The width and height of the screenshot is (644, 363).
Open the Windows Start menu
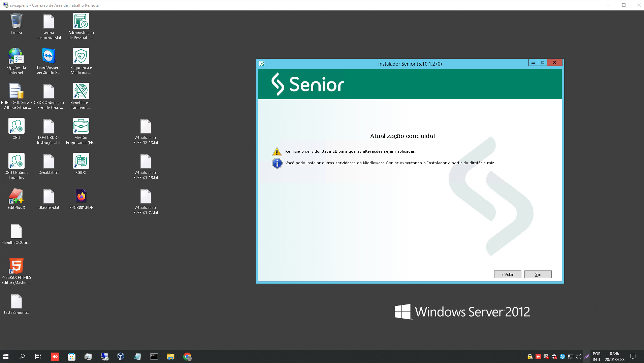(6, 357)
